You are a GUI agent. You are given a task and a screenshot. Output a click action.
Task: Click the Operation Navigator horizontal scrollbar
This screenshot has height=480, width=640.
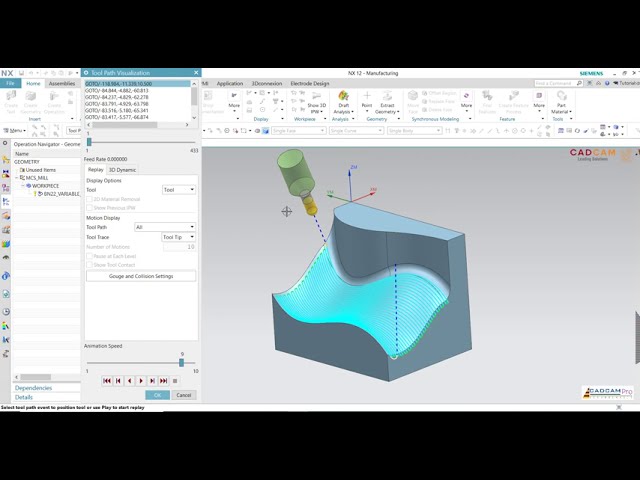[x=36, y=377]
